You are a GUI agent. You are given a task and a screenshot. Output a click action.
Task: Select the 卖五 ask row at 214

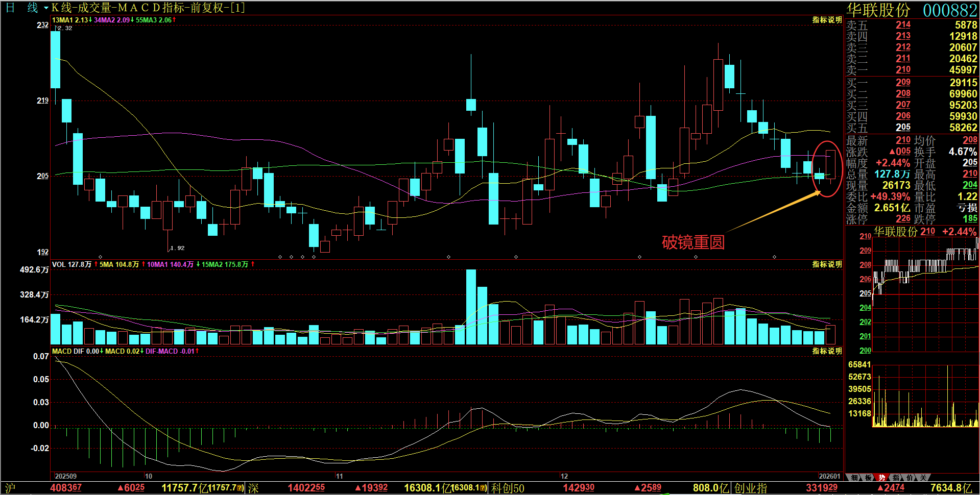912,24
